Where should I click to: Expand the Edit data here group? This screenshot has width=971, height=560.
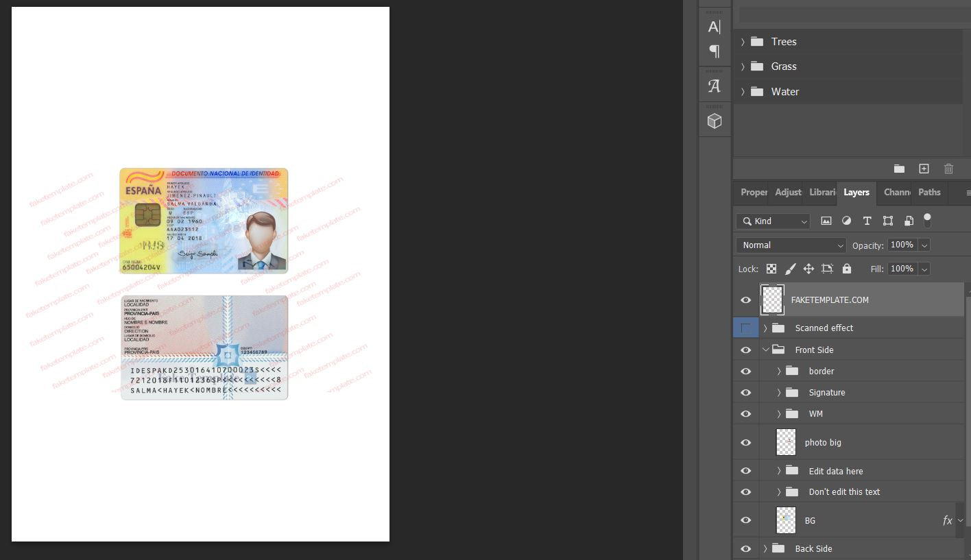[779, 471]
